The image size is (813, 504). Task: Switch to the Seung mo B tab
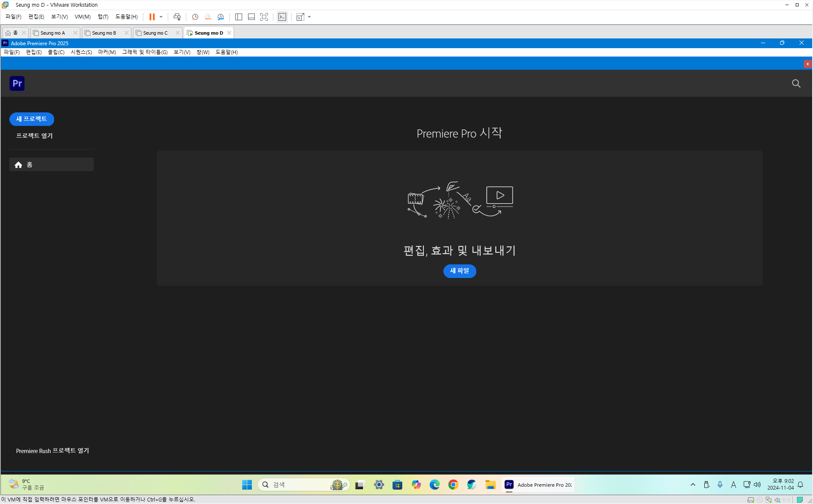tap(104, 33)
